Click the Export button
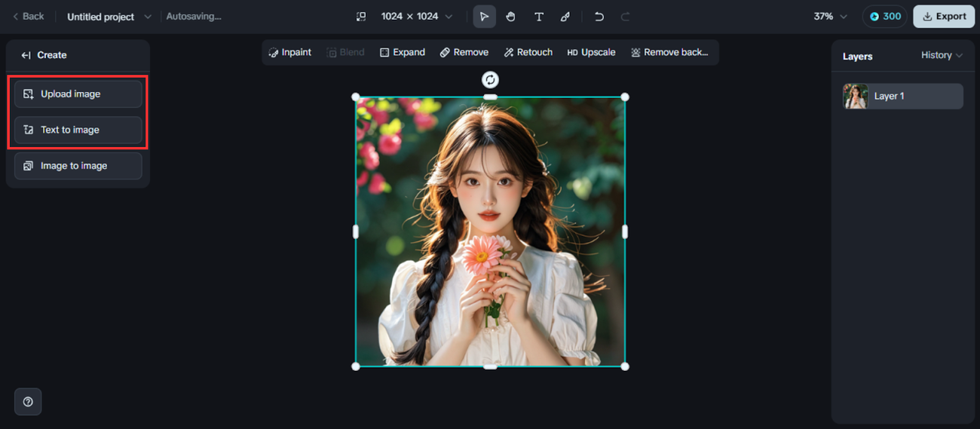The image size is (980, 429). (x=943, y=17)
